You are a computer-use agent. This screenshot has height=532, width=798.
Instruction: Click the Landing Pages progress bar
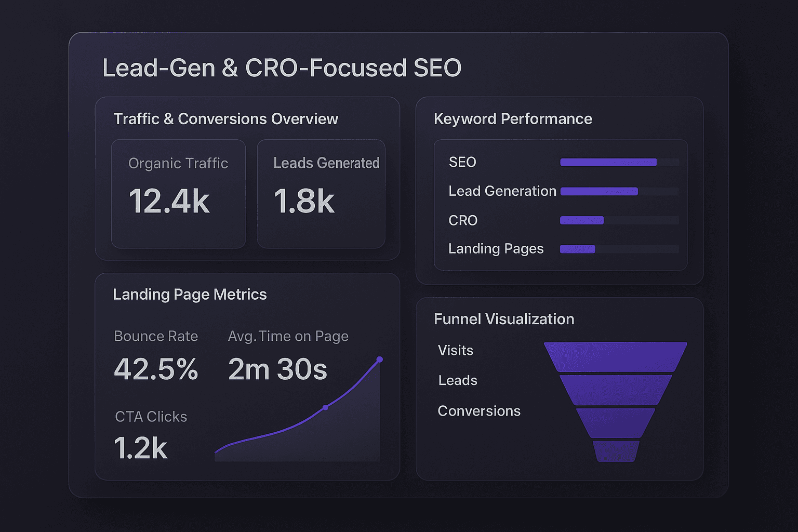coord(619,249)
